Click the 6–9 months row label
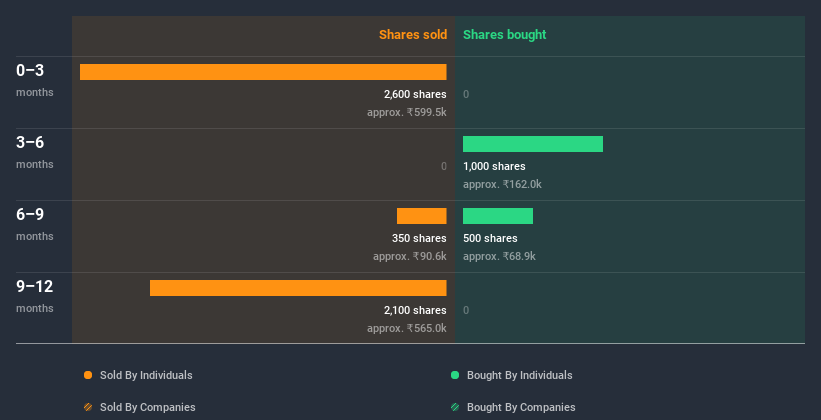The image size is (821, 420). tap(35, 224)
